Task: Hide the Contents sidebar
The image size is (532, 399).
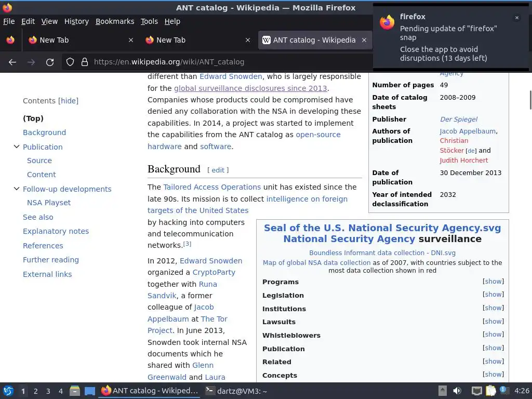Action: click(x=68, y=101)
